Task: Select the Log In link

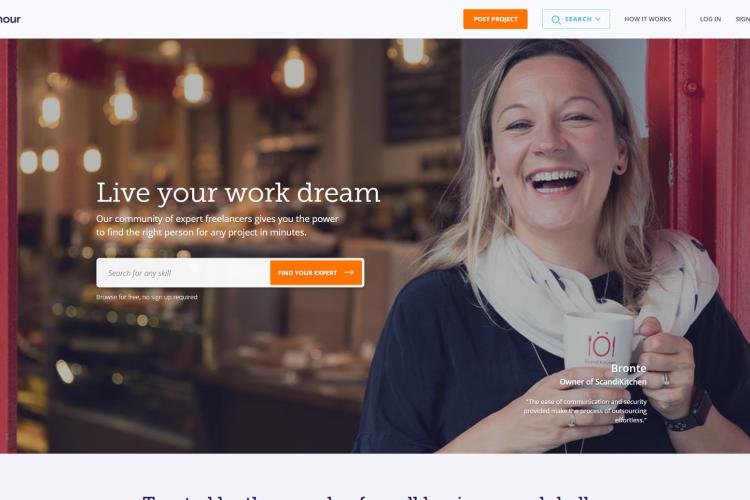Action: (710, 19)
